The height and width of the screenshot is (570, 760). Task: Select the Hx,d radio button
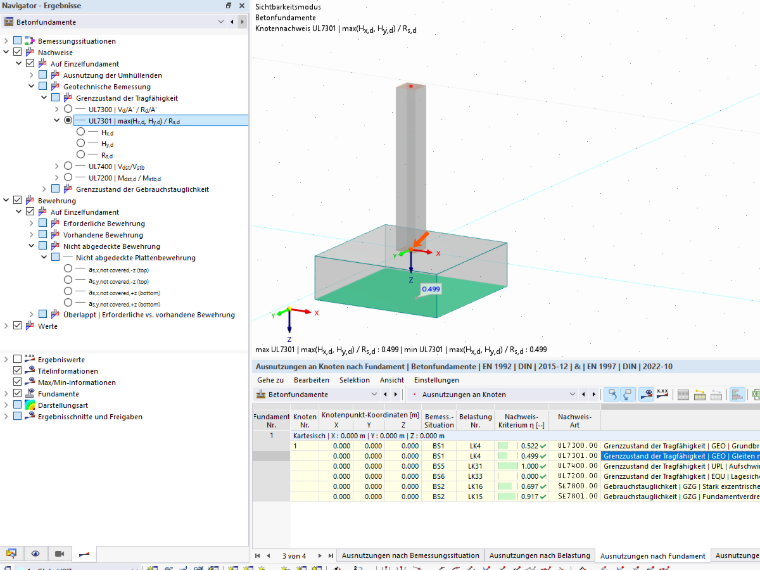coord(80,132)
